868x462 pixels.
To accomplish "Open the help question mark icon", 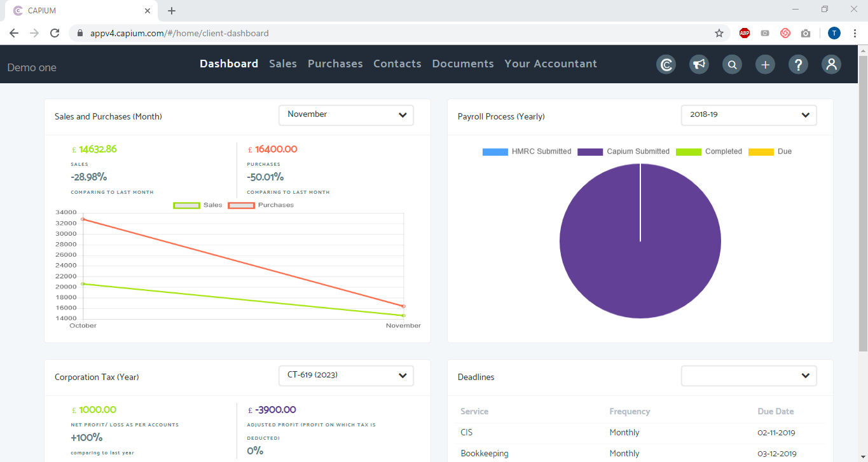I will pos(798,64).
